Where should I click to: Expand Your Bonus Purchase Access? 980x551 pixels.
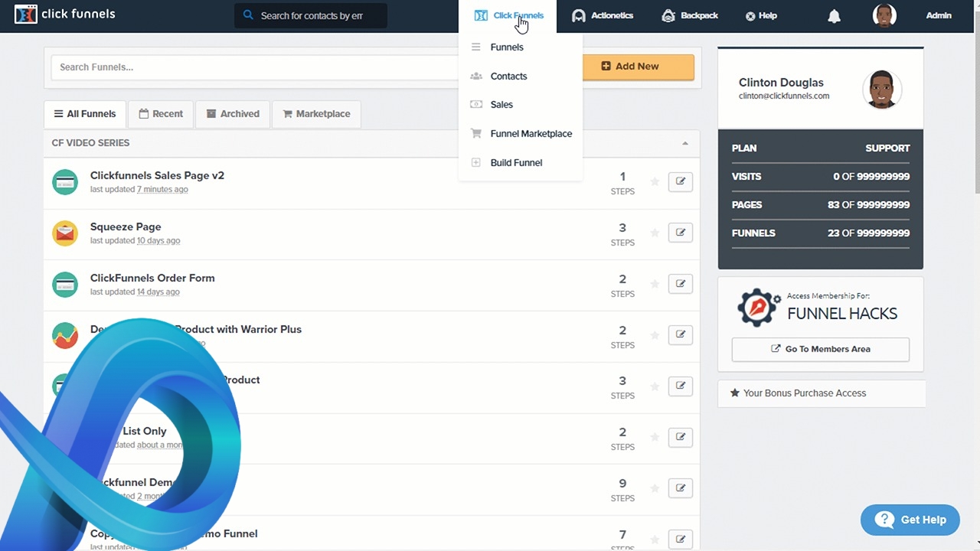(x=821, y=393)
